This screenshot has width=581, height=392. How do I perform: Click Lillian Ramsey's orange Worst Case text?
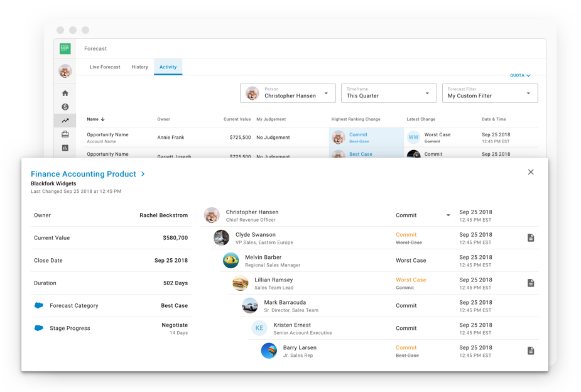pyautogui.click(x=411, y=280)
